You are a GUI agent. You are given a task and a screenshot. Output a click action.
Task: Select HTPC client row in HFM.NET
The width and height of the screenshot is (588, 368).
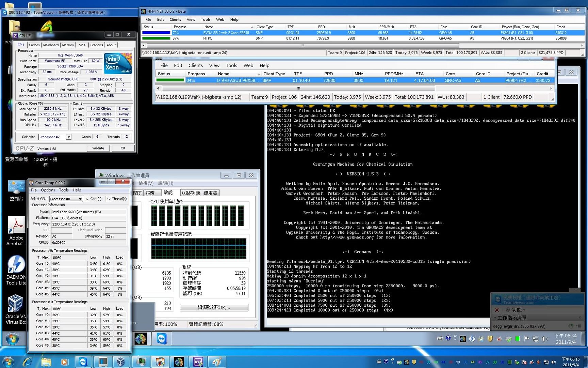tap(363, 38)
